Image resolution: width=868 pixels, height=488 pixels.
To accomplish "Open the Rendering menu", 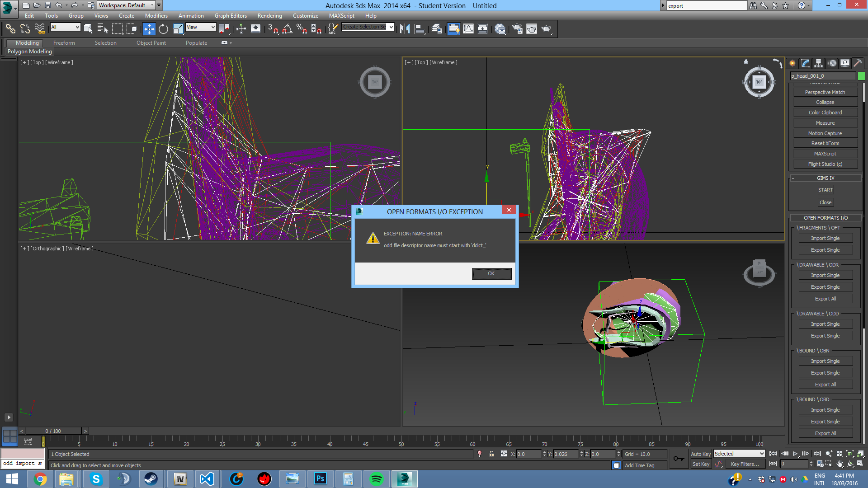I will tap(269, 16).
